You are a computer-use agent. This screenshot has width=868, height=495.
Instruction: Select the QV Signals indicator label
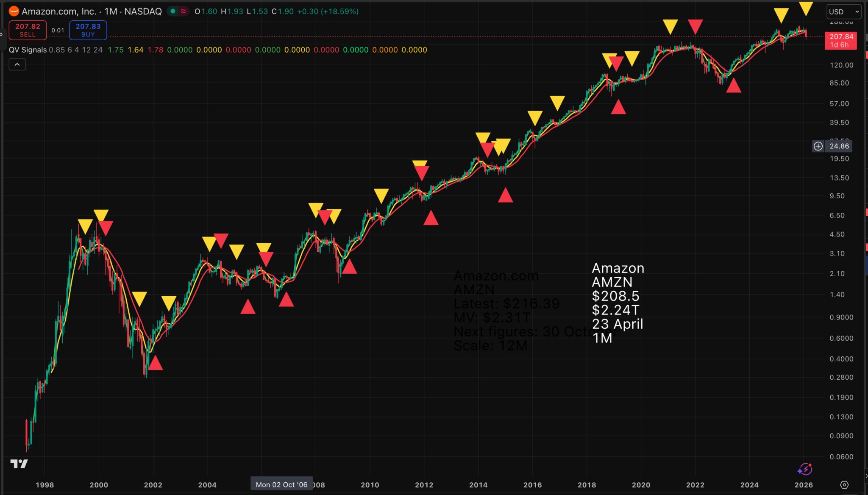(28, 50)
